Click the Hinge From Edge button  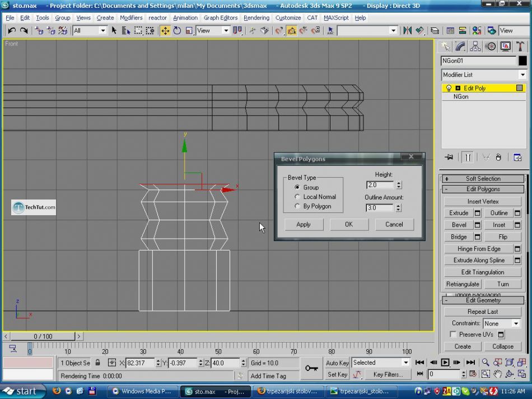pyautogui.click(x=479, y=249)
